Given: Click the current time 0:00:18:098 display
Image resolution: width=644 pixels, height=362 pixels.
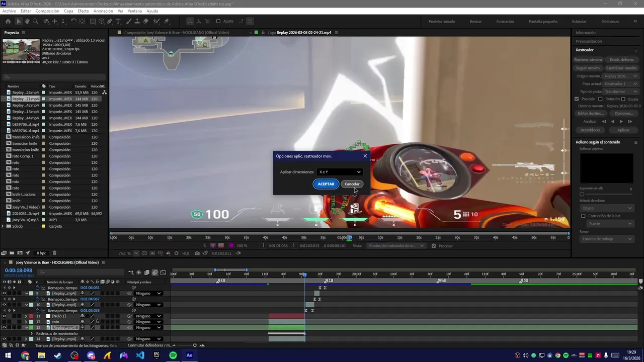Looking at the screenshot, I should (x=19, y=270).
